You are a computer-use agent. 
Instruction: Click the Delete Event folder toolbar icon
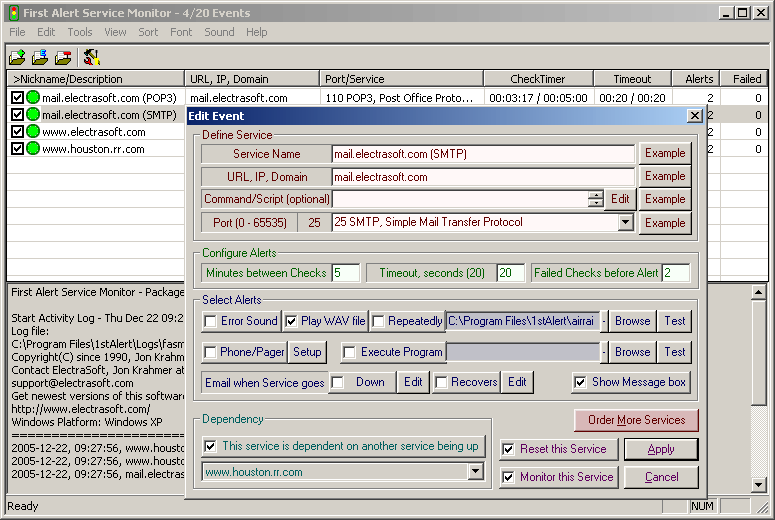(x=63, y=57)
